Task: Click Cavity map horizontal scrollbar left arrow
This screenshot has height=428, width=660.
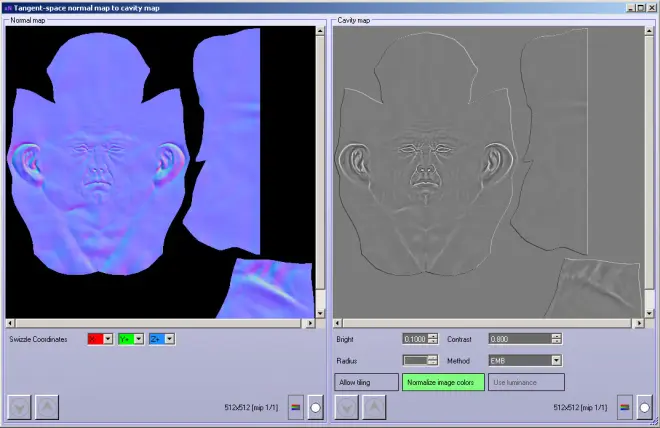Action: click(338, 323)
